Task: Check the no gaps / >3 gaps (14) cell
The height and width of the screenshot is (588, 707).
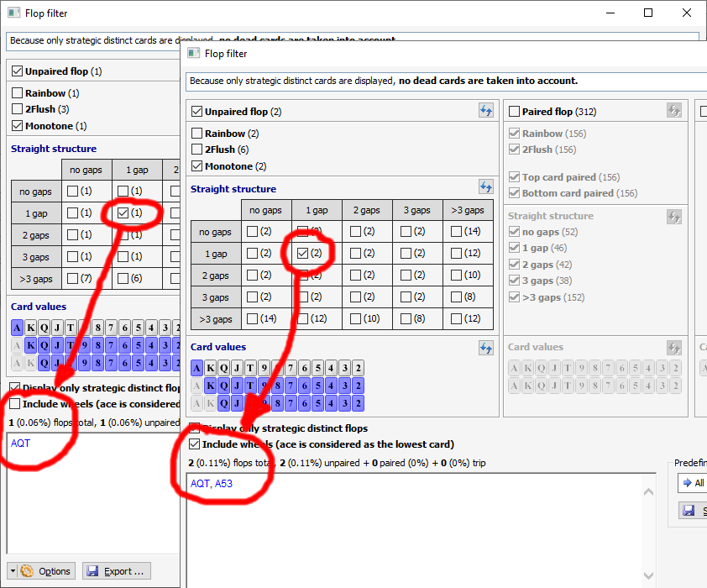Action: [x=456, y=231]
